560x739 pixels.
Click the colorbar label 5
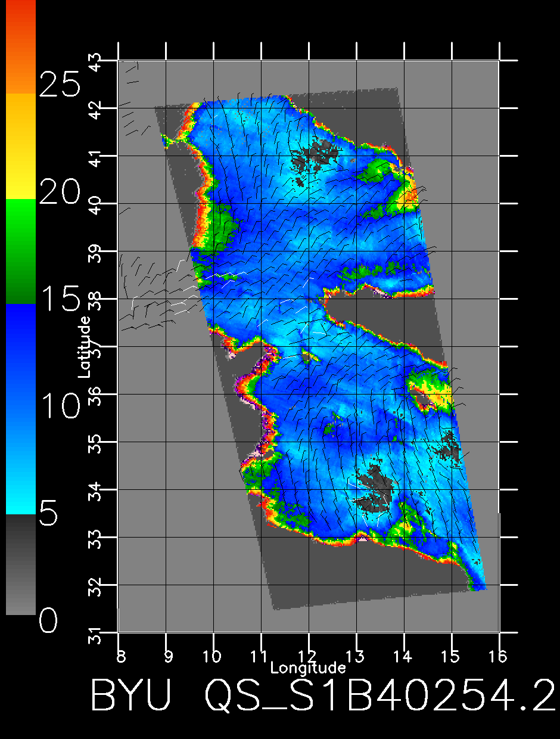tap(49, 513)
